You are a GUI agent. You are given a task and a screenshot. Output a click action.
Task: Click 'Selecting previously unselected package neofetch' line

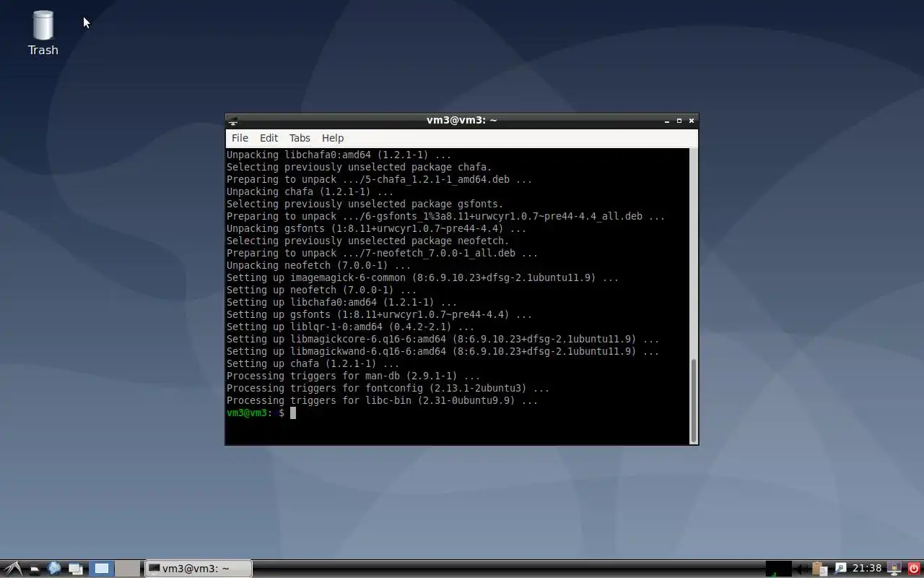[x=368, y=241]
